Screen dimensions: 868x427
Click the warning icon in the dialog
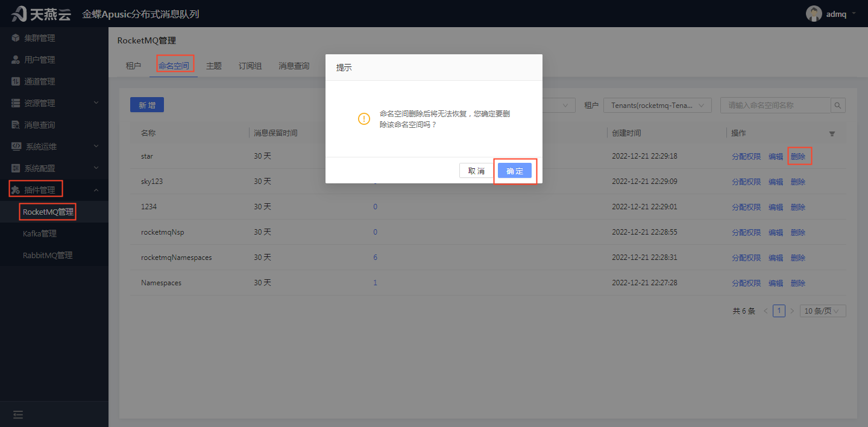[x=364, y=119]
